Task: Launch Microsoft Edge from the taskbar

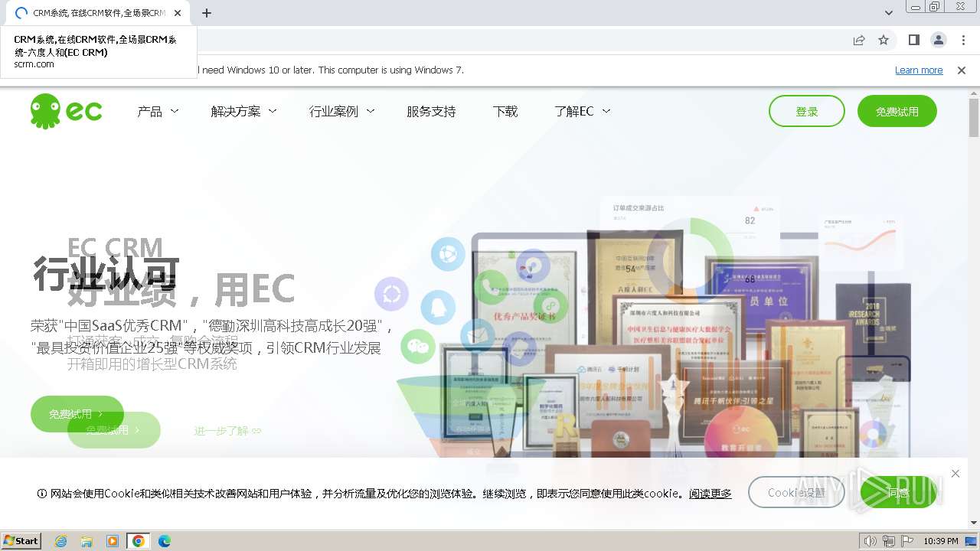Action: click(x=165, y=541)
